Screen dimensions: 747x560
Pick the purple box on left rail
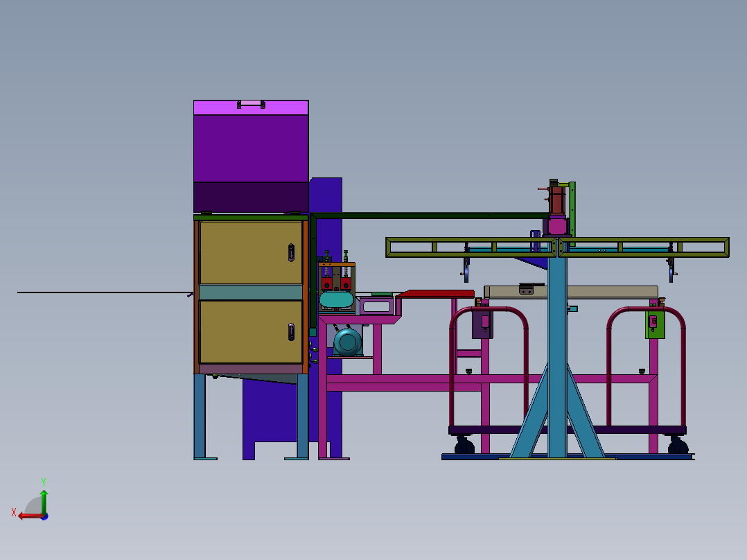(x=482, y=323)
